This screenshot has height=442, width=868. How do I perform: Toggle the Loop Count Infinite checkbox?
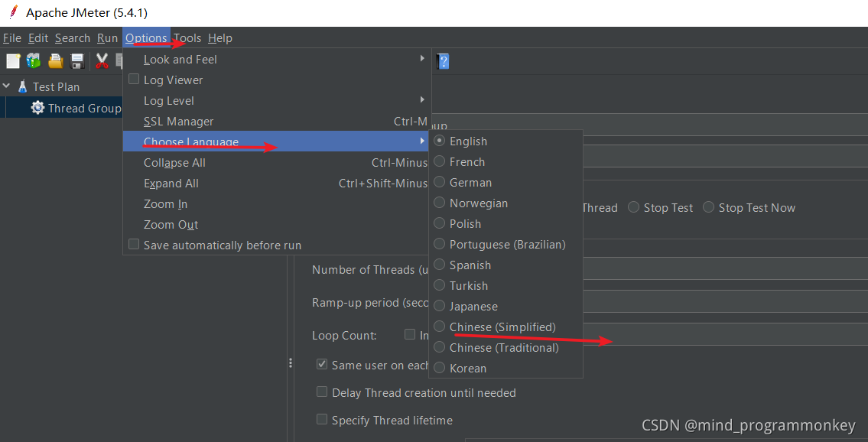[410, 334]
